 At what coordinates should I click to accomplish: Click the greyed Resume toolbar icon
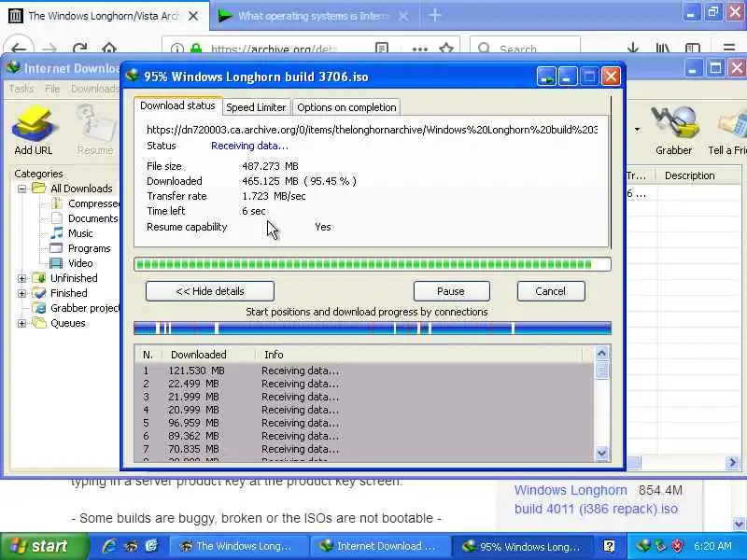pos(95,125)
